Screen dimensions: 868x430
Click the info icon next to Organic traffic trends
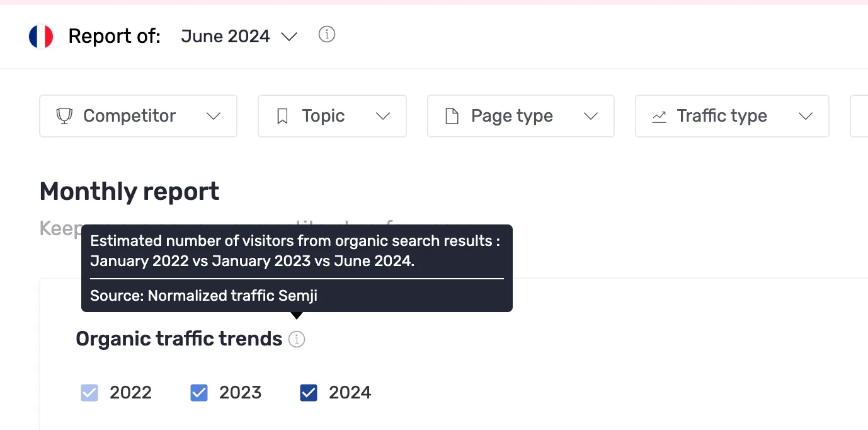(297, 340)
